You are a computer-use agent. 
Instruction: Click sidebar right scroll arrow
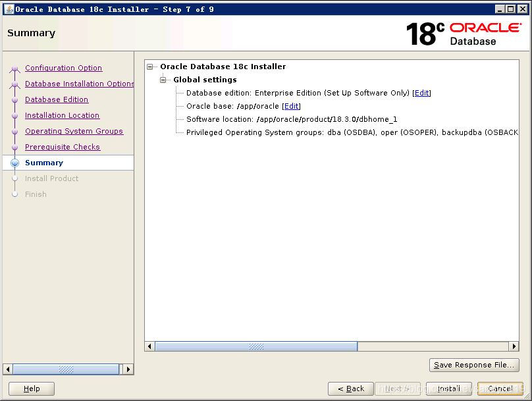(128, 369)
